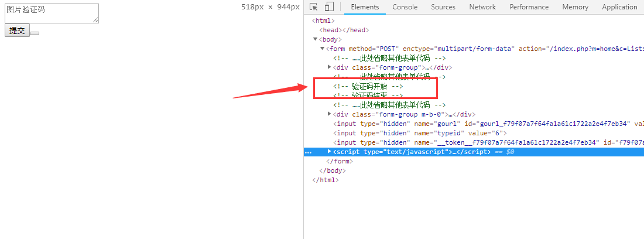Click the small empty button beside 提交

[35, 33]
